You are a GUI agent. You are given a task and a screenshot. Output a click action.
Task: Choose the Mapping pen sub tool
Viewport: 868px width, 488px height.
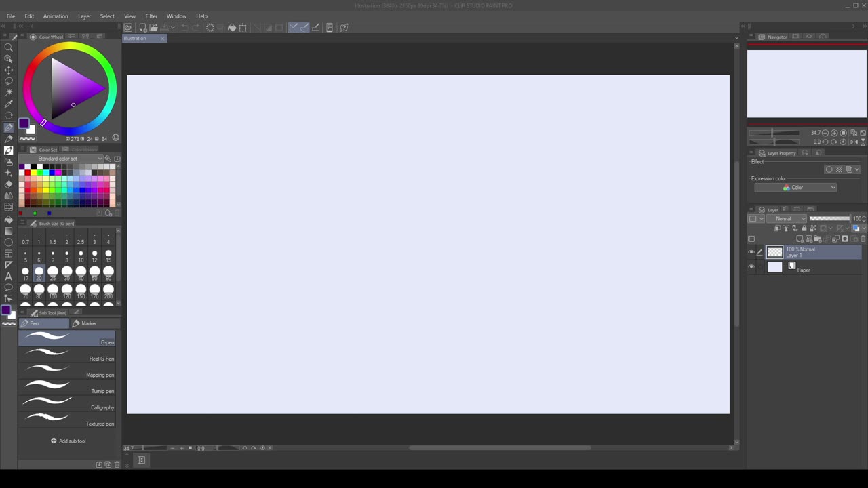(x=66, y=371)
